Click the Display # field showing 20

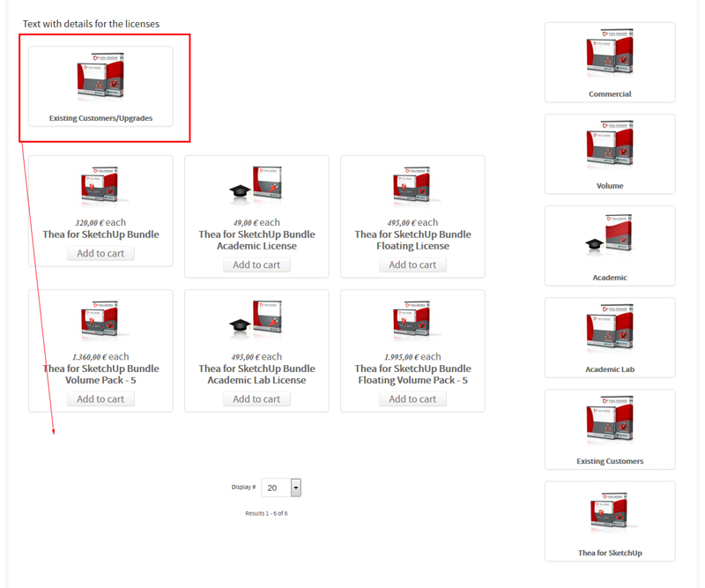[x=281, y=488]
